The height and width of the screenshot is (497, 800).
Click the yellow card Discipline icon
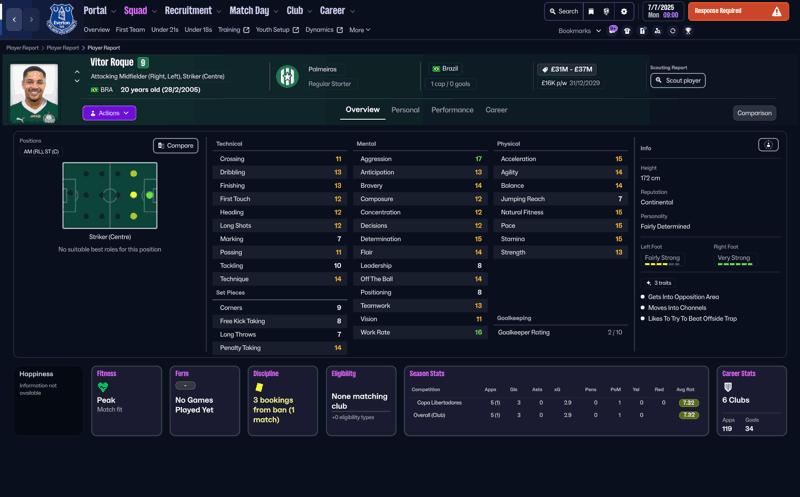point(259,387)
